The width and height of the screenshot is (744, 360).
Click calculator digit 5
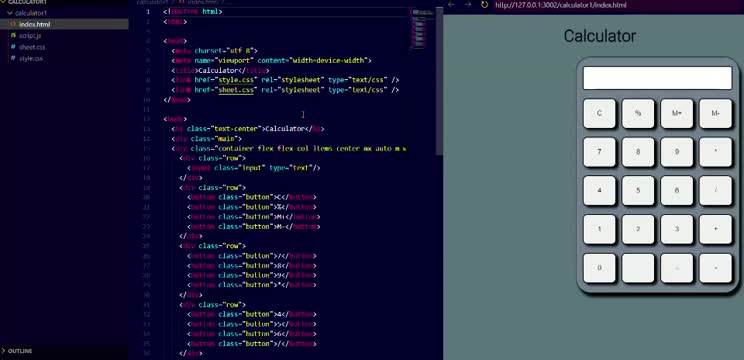[x=638, y=191]
